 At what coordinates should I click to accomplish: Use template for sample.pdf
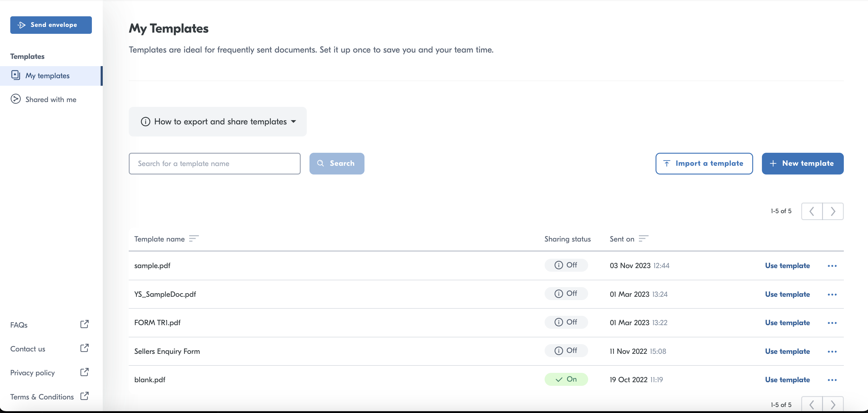(787, 266)
